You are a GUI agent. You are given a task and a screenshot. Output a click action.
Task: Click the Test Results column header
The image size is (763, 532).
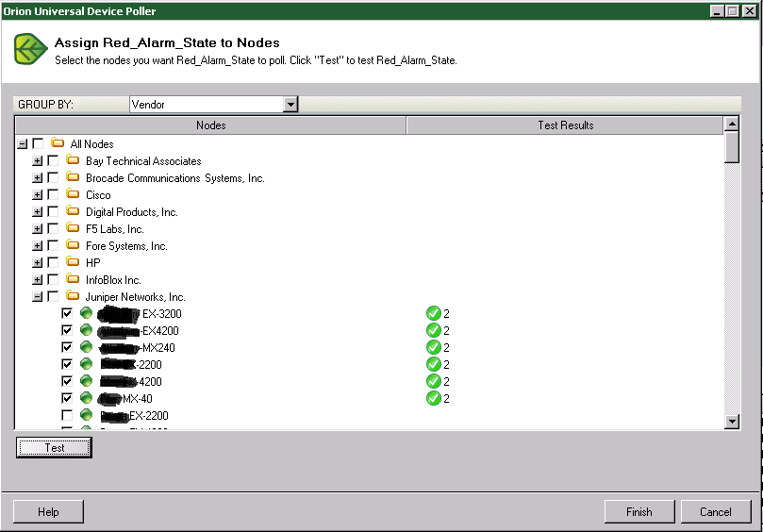[565, 125]
